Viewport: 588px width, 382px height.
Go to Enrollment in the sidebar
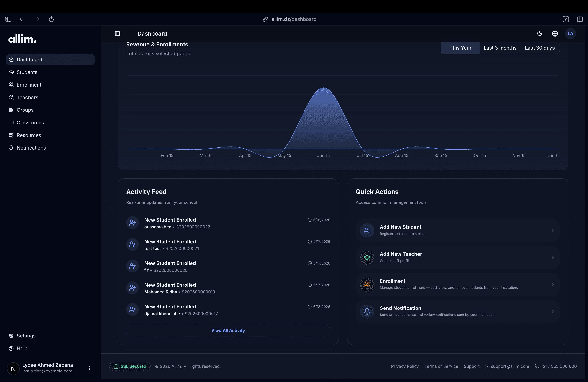click(50, 85)
